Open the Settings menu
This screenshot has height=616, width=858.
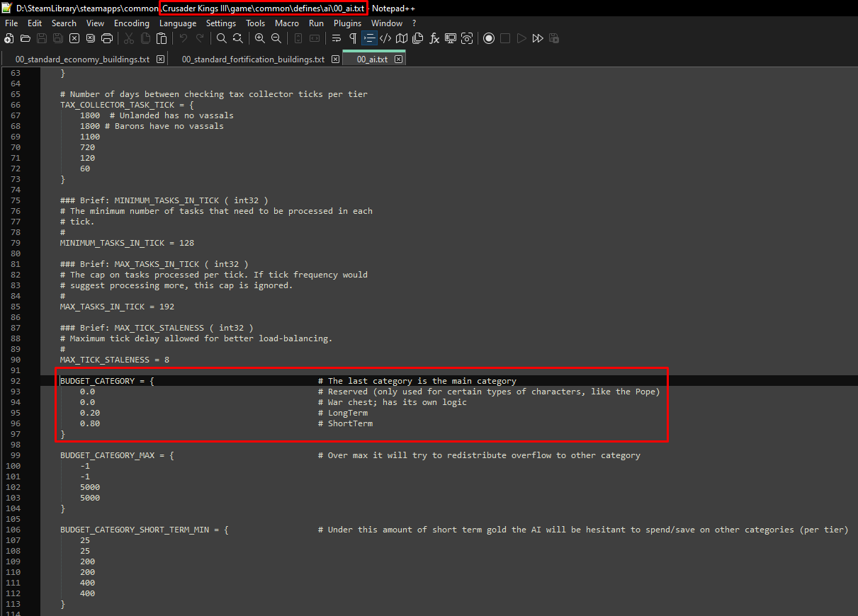221,23
